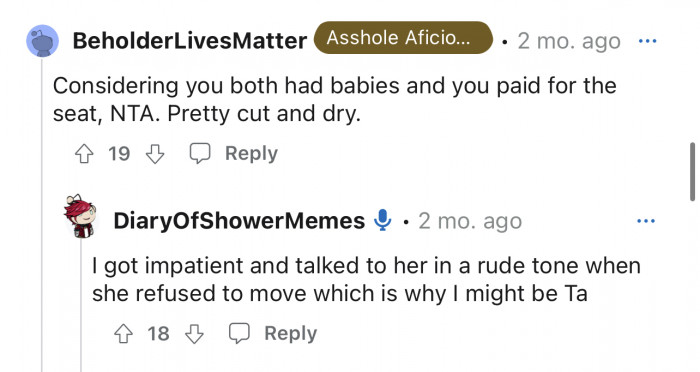Upvote DiaryOfShowerMemes' reply
This screenshot has height=372, width=700.
123,334
